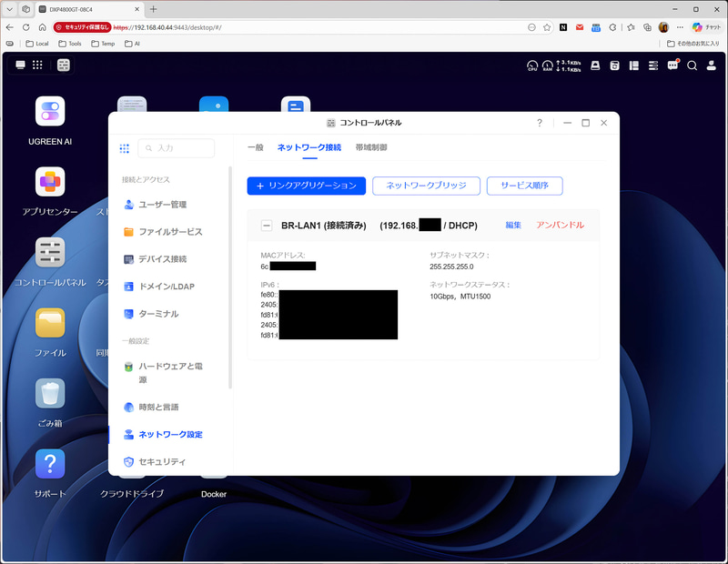The image size is (728, 564).
Task: Open the NAS message notification icon
Action: [672, 65]
